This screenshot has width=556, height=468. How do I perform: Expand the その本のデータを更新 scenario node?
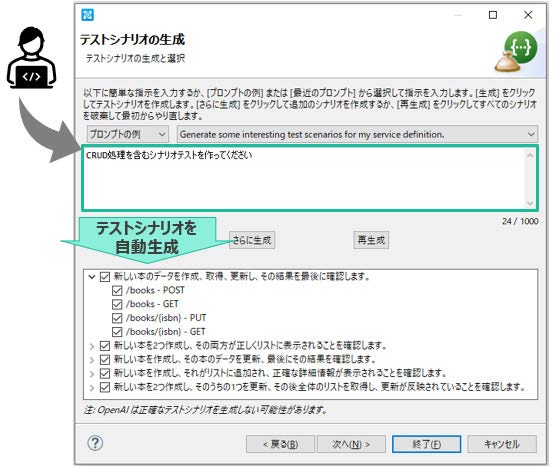pyautogui.click(x=92, y=360)
